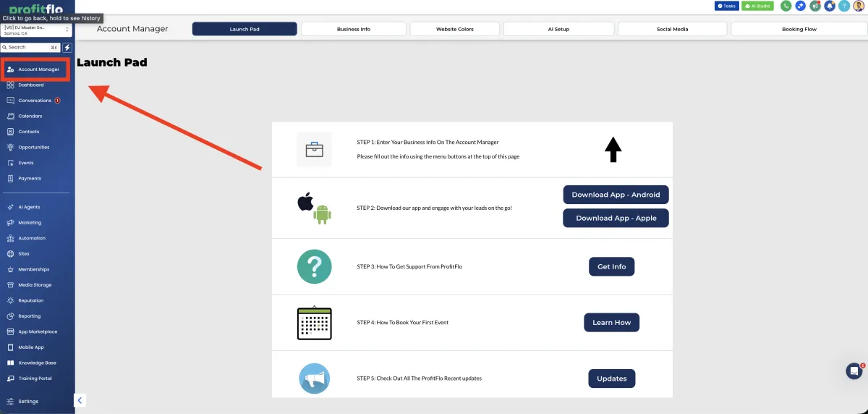Open App Marketplace in the sidebar
Viewport: 868px width, 414px height.
pos(36,331)
